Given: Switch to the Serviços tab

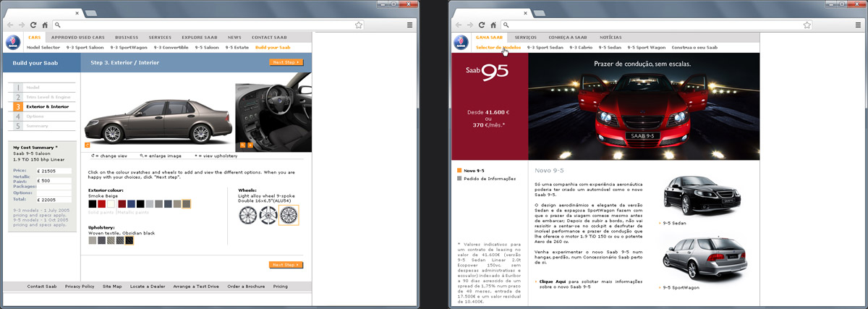Looking at the screenshot, I should 526,37.
